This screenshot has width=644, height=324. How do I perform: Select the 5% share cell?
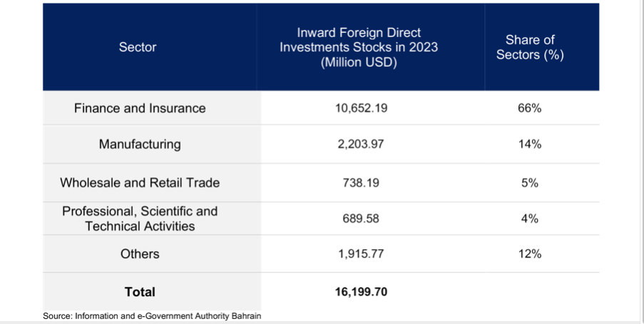click(x=529, y=183)
